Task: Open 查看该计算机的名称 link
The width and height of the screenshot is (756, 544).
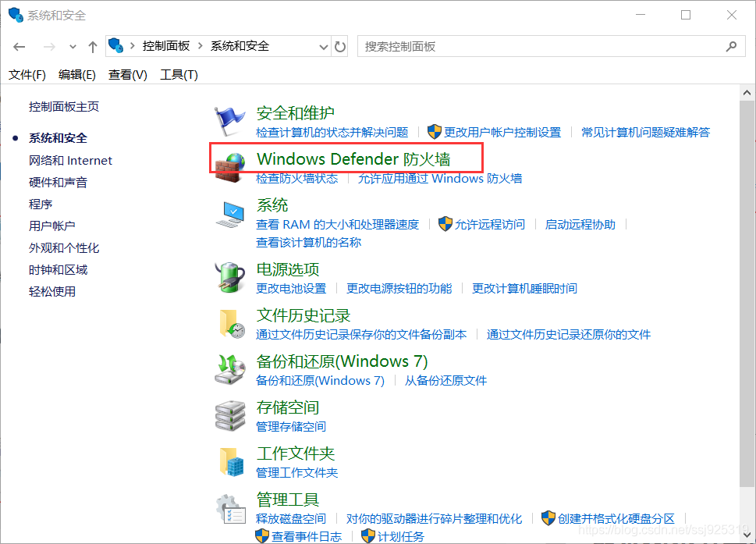Action: 309,242
